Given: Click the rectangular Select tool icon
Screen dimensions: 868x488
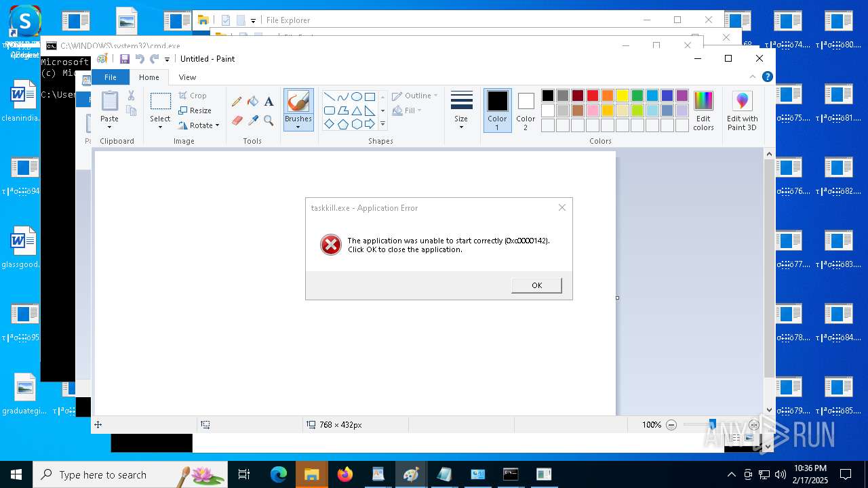Looking at the screenshot, I should (x=161, y=102).
